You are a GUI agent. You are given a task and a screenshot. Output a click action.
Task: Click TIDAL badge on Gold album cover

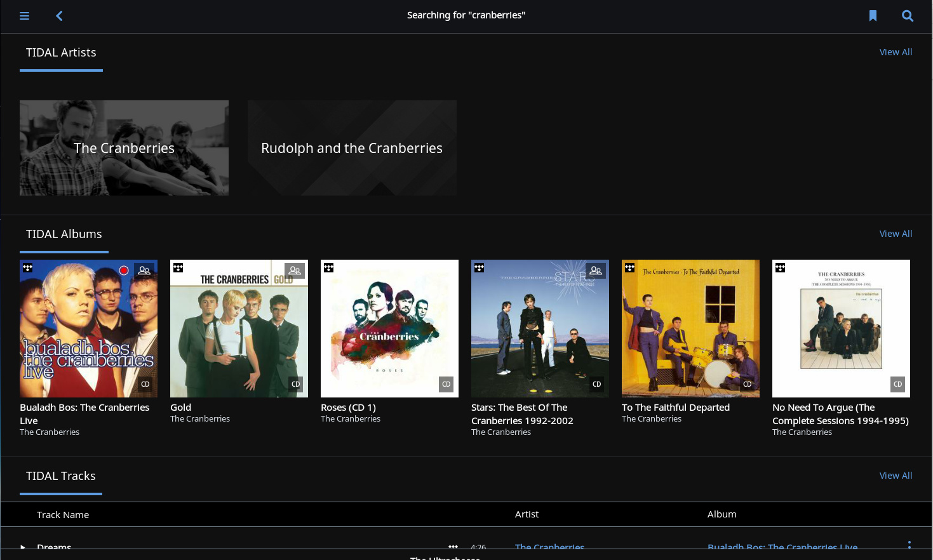[x=178, y=267]
